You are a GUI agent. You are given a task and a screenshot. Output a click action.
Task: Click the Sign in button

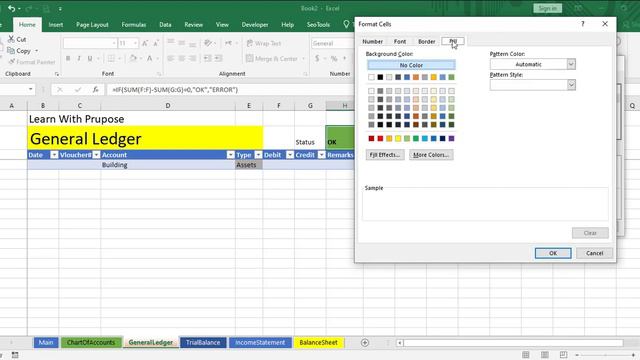547,8
